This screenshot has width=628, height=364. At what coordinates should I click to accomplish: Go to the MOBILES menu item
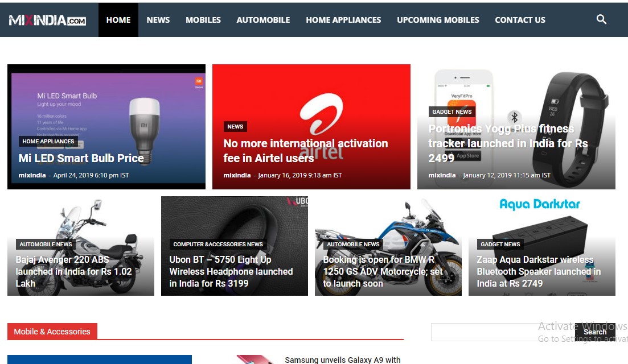click(203, 20)
